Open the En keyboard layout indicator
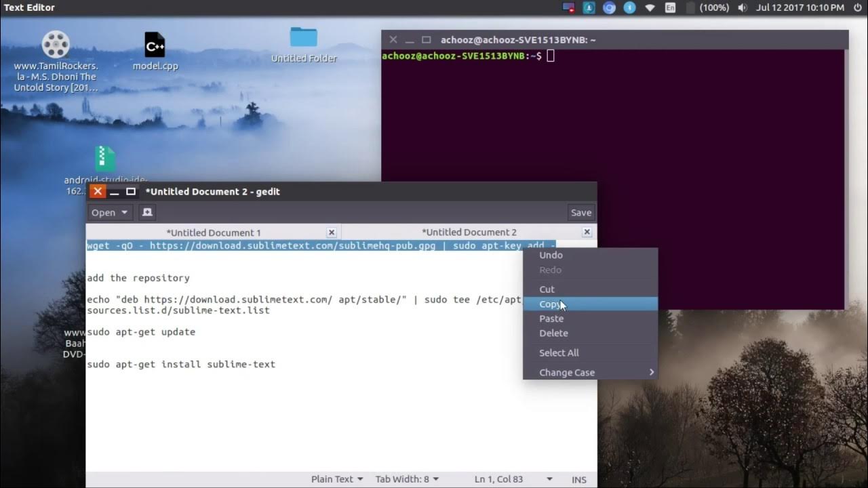Viewport: 868px width, 488px height. (x=670, y=7)
